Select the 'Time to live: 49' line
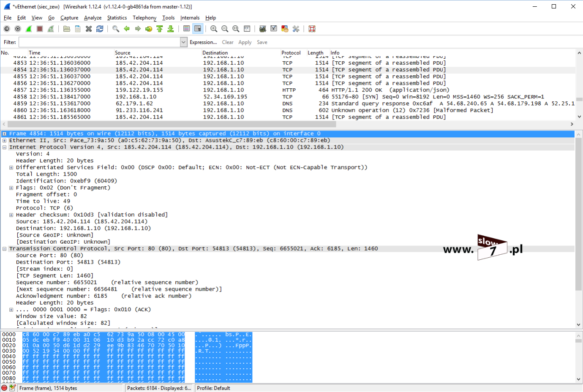The image size is (583, 392). 43,201
